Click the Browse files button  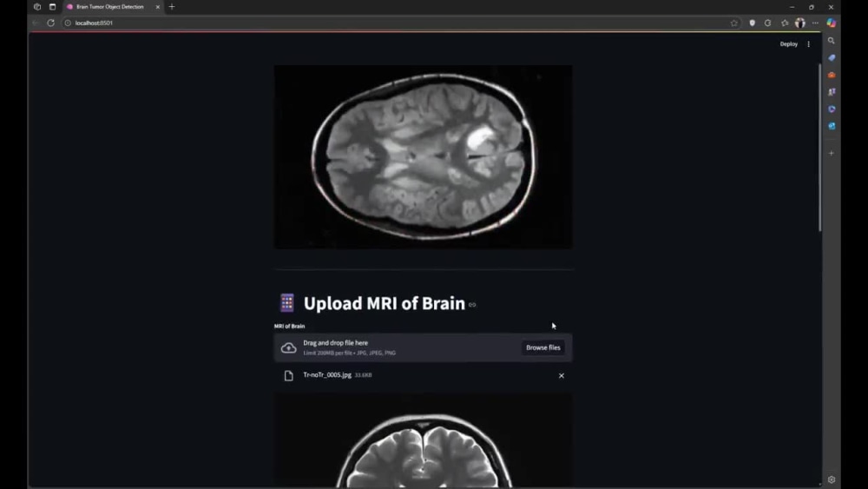542,347
